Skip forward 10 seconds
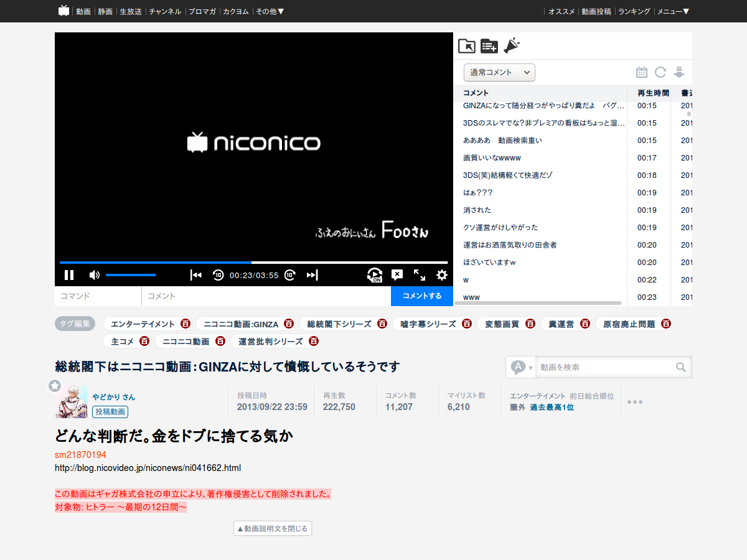Image resolution: width=747 pixels, height=560 pixels. (x=290, y=275)
